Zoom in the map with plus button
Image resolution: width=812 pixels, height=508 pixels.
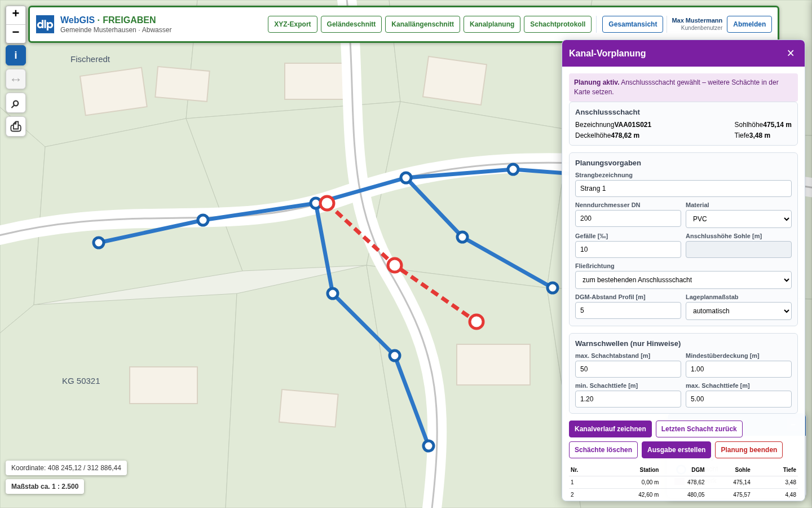[x=16, y=14]
